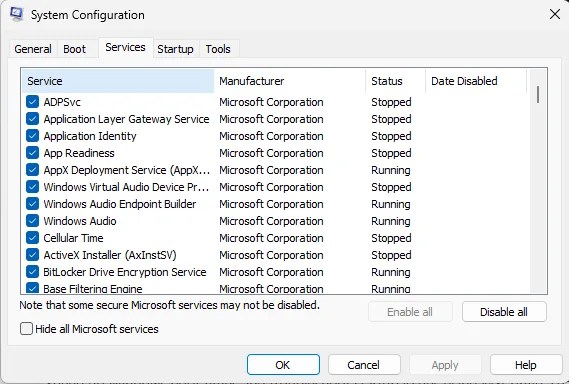Screen dimensions: 569x384
Task: Sort by the Status column header
Action: [396, 81]
